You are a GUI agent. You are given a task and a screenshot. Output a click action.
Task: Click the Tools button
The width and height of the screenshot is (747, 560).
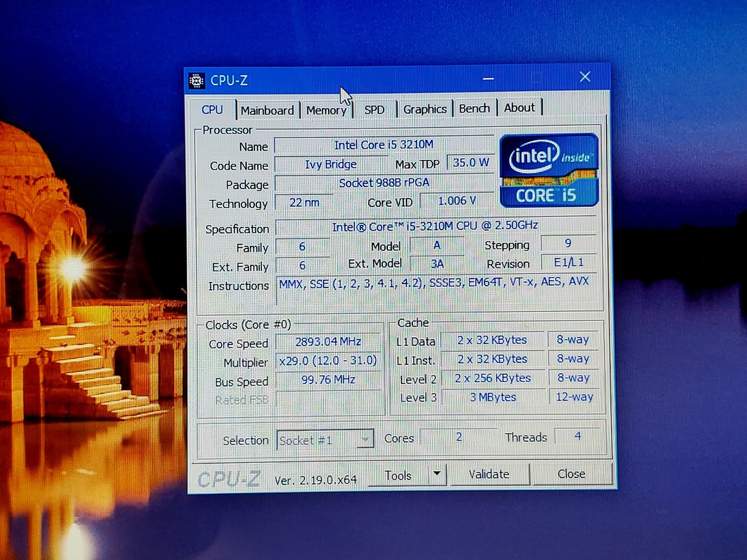coord(398,476)
